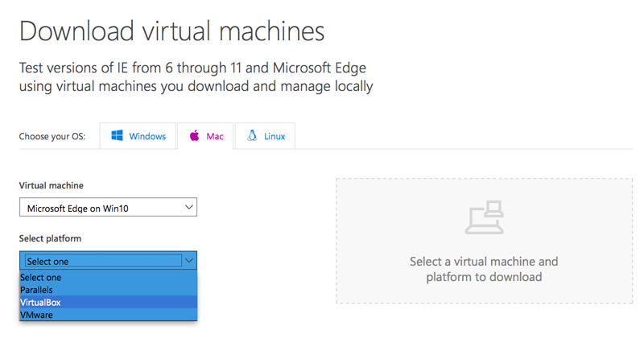Click the 'Select one' platform combo box field
Screen dimensions: 644x347
[x=101, y=261]
